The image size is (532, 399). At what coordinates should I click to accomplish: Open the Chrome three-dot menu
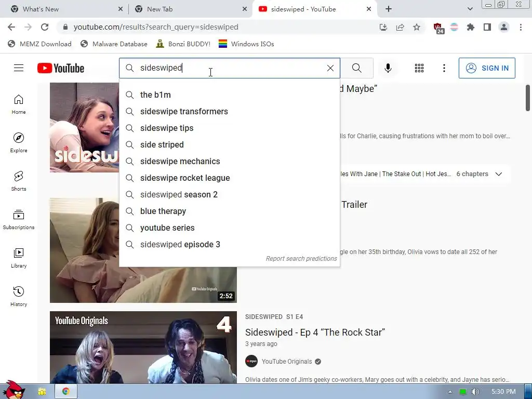click(x=521, y=27)
